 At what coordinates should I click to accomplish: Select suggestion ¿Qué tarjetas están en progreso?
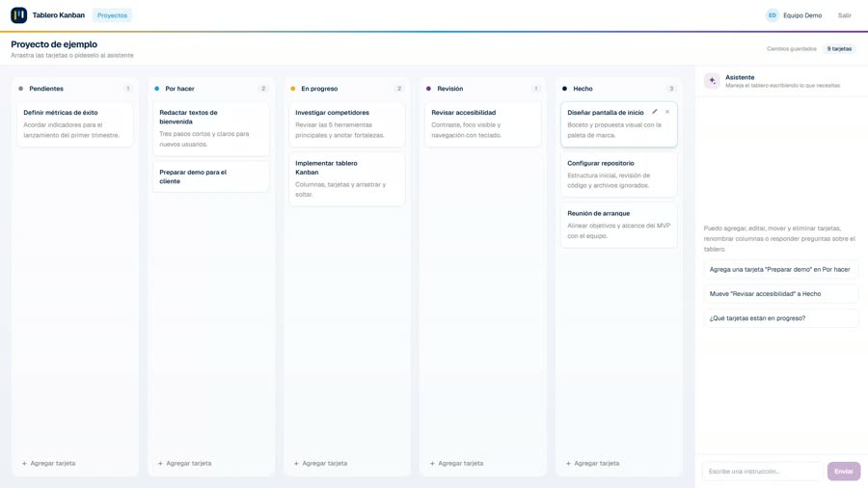coord(780,318)
